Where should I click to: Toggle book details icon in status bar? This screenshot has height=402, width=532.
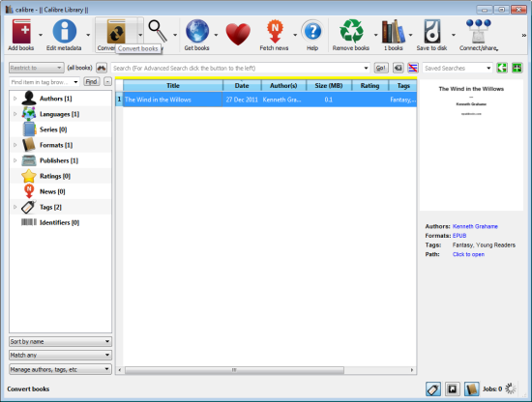pyautogui.click(x=472, y=389)
